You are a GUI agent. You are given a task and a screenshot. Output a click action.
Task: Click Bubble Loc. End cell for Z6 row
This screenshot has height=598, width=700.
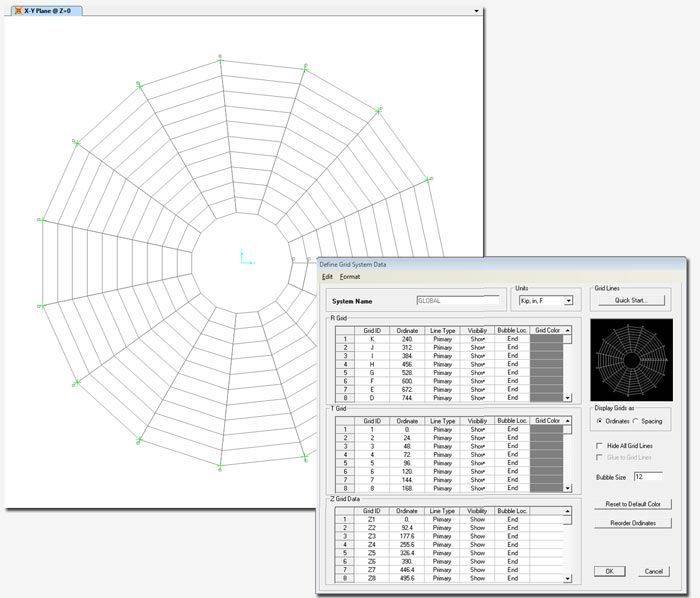(512, 561)
